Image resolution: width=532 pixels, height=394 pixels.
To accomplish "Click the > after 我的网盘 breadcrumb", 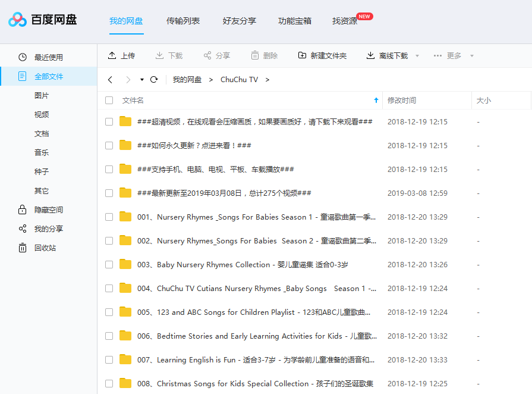I will (211, 80).
